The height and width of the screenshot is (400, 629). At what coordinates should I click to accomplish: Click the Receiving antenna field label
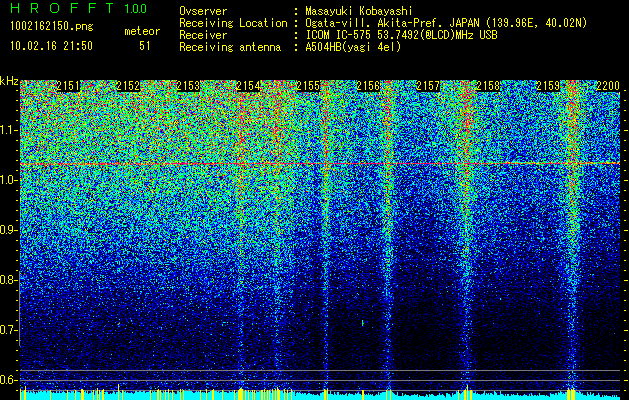click(230, 47)
